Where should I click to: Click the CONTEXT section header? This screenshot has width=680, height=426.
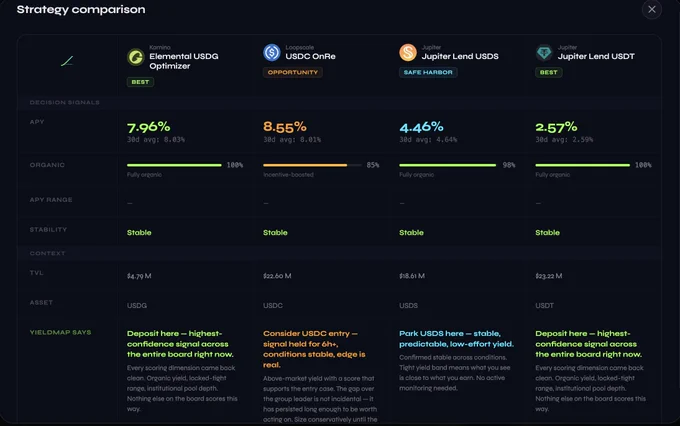coord(47,253)
